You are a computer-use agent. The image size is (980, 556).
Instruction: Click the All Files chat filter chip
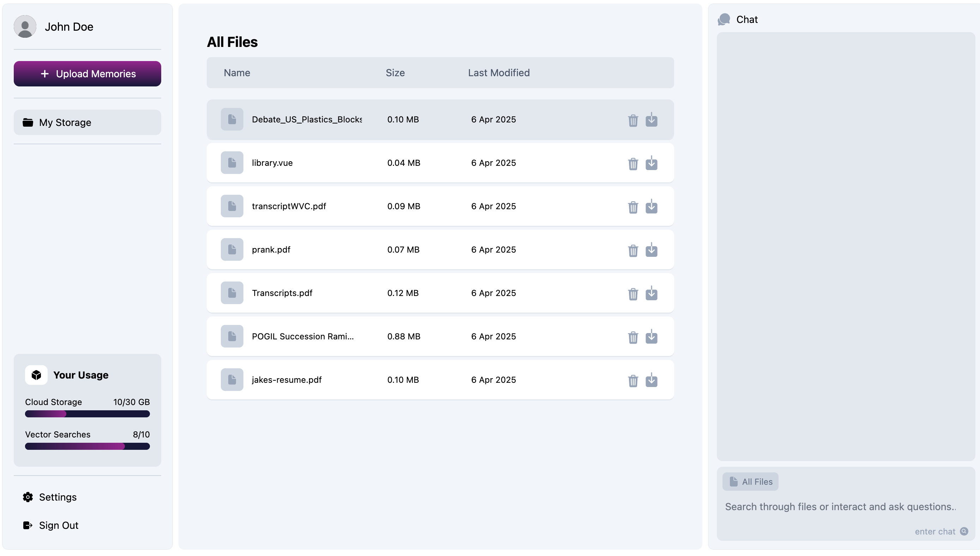pyautogui.click(x=750, y=482)
